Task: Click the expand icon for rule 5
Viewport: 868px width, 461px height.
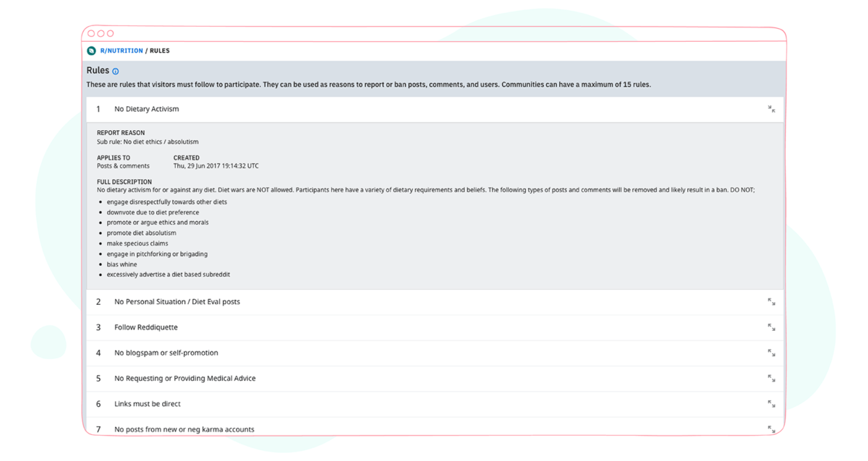Action: [x=771, y=378]
